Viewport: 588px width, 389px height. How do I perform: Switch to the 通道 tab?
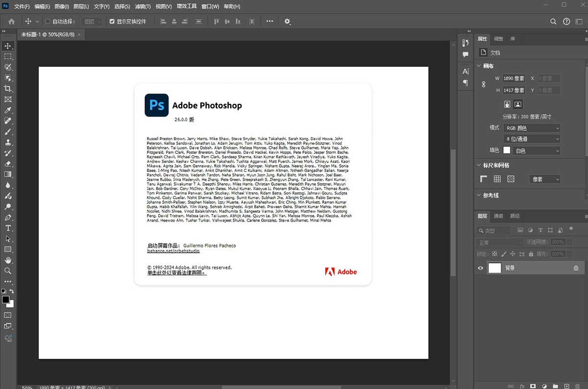pos(498,216)
